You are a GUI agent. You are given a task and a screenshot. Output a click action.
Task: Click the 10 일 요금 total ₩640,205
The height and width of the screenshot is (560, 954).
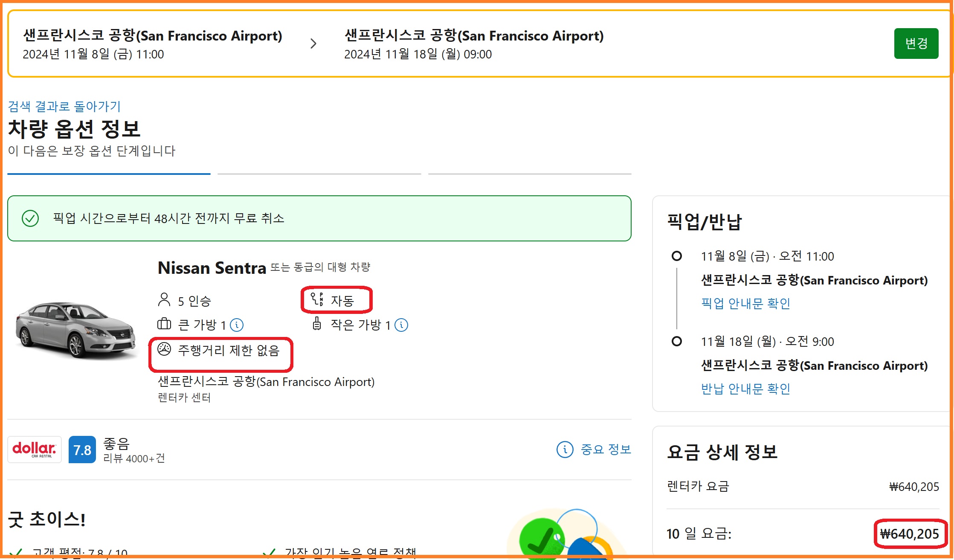[909, 534]
